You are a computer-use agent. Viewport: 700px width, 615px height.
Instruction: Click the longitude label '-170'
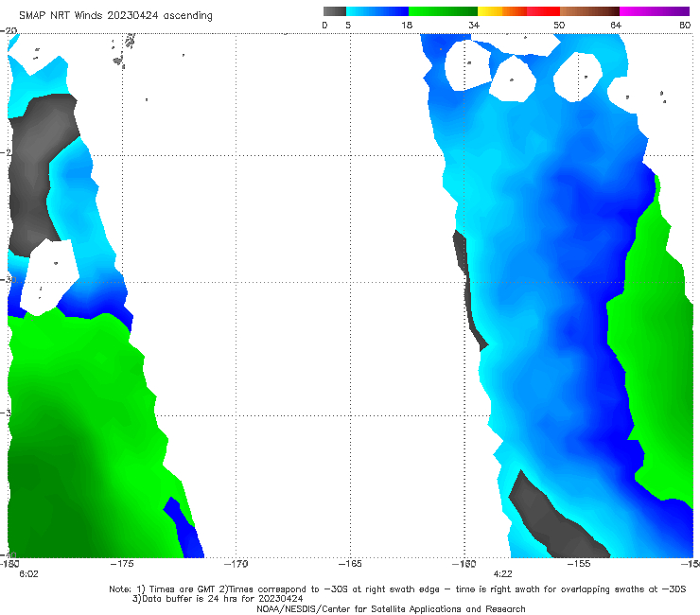236,564
